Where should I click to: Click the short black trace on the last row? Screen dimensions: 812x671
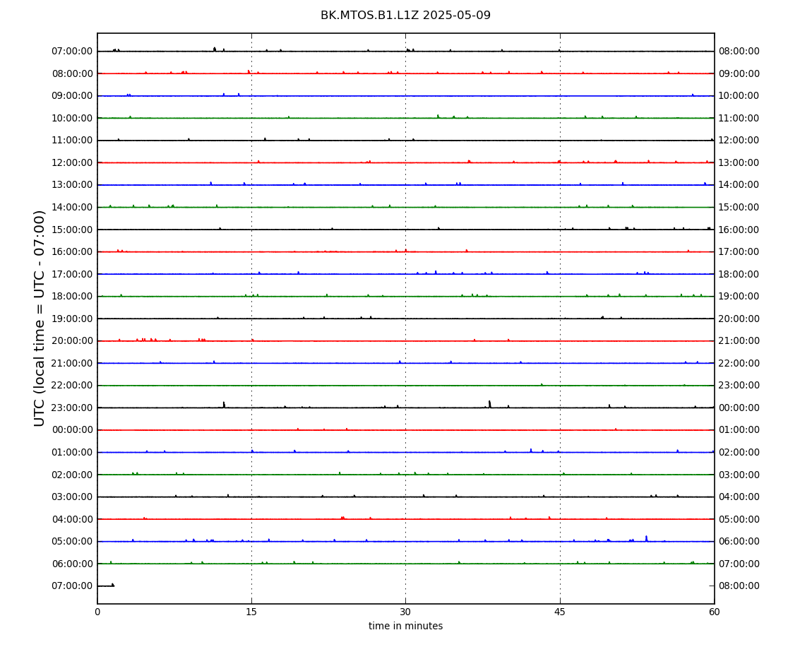(x=106, y=586)
